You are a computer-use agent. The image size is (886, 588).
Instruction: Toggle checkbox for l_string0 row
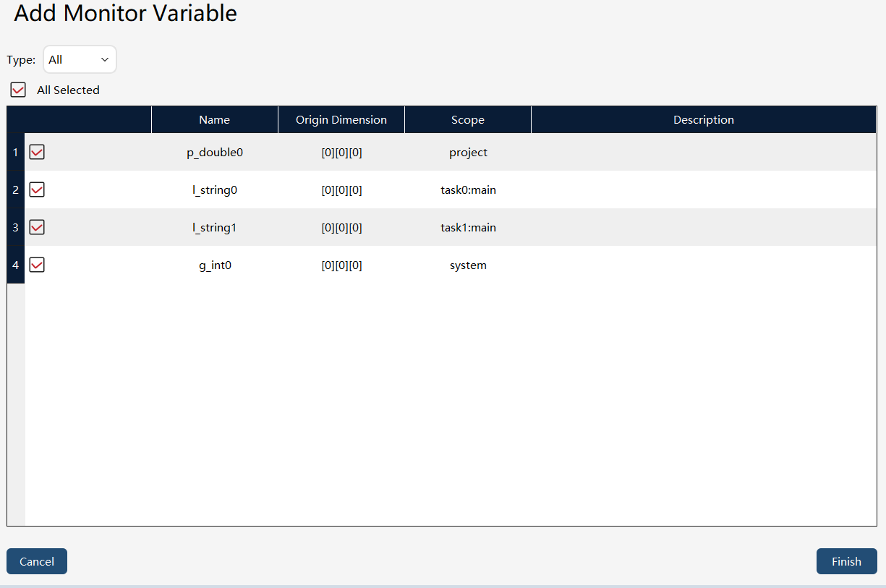pyautogui.click(x=37, y=189)
